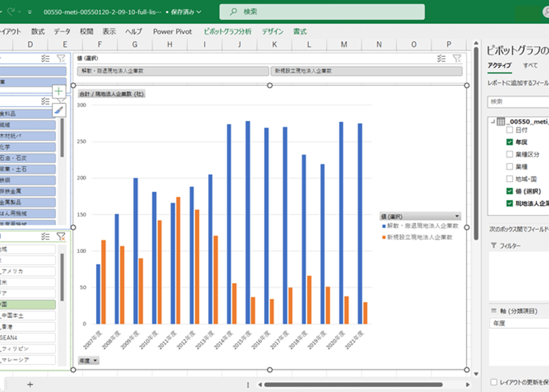The height and width of the screenshot is (392, 549).
Task: Open the データ ribbon tab
Action: (62, 31)
